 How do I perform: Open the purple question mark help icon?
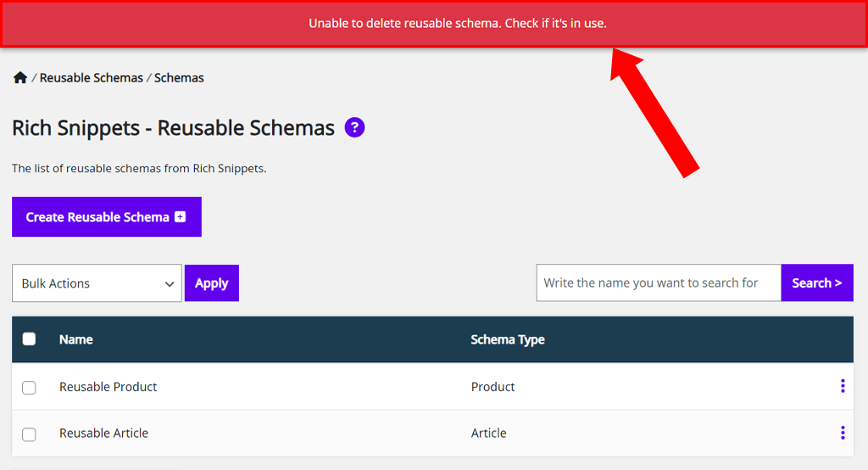click(x=354, y=127)
